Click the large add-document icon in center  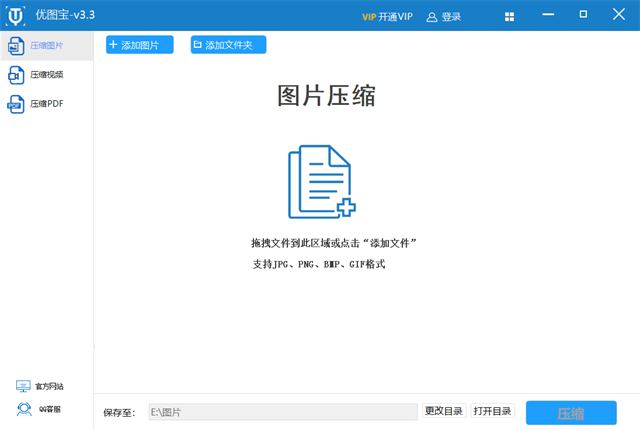(x=321, y=181)
